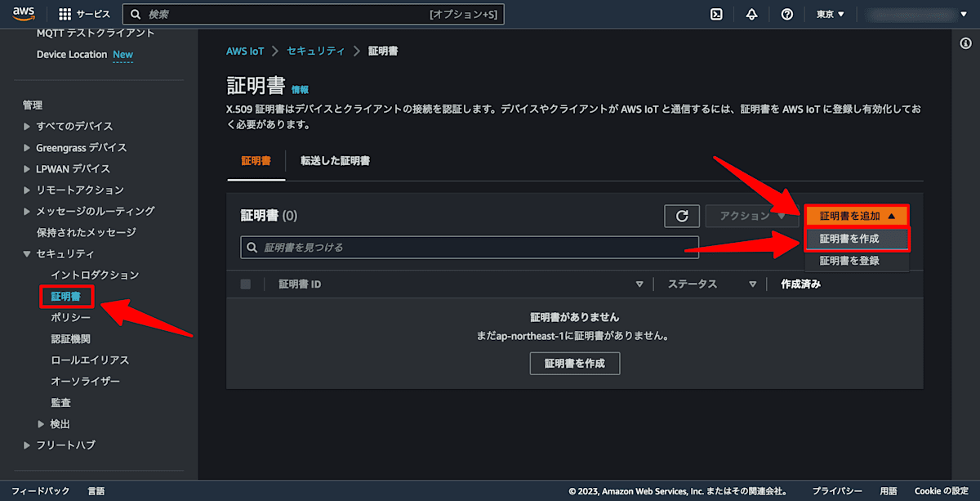Open the AWS home logo
The width and height of the screenshot is (980, 501).
(x=24, y=14)
